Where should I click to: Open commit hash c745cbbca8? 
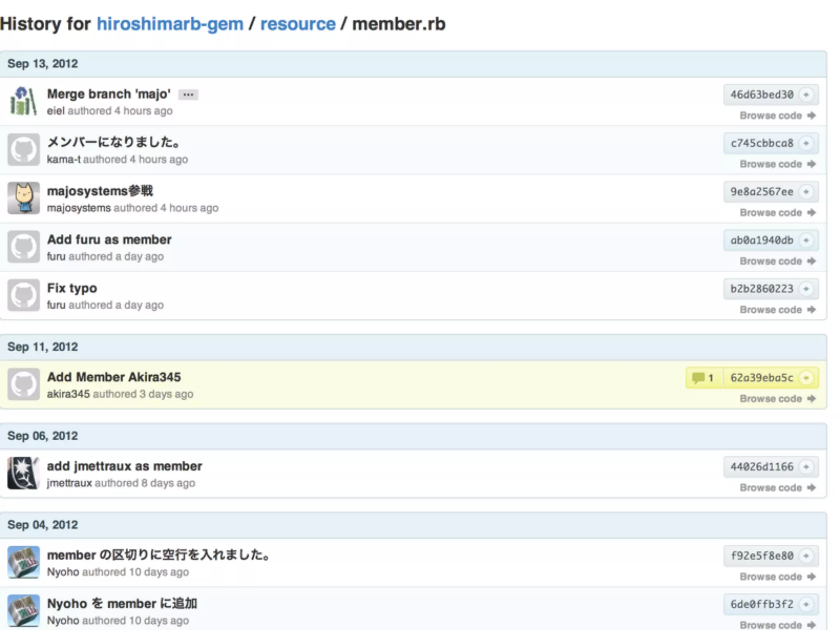pyautogui.click(x=761, y=143)
